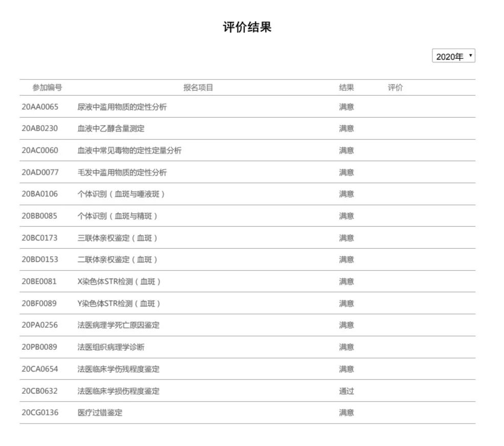Click project 三联体亲权鉴定（血斑）
Screen dimensions: 504x446
tap(118, 238)
